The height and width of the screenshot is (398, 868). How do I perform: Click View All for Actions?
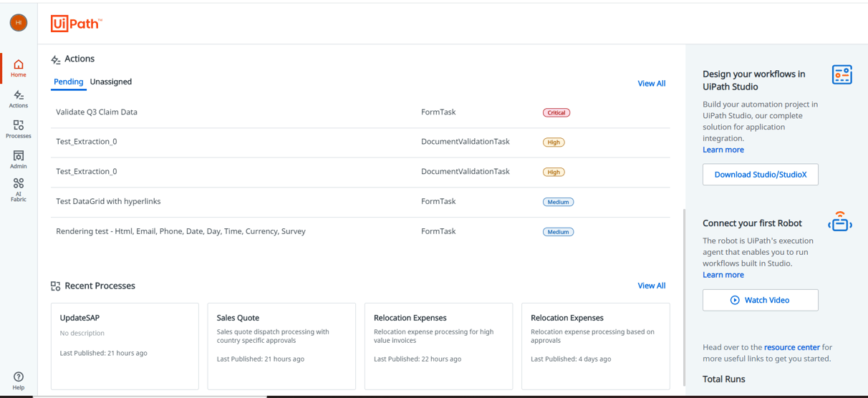click(x=652, y=84)
